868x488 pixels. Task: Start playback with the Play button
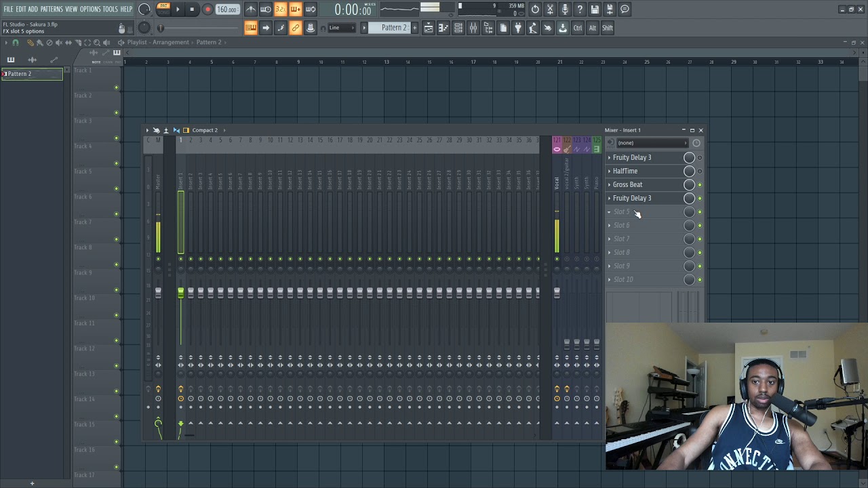coord(178,9)
